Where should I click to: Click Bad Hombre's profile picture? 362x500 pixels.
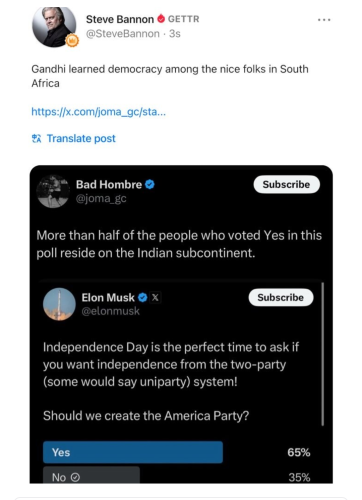53,192
